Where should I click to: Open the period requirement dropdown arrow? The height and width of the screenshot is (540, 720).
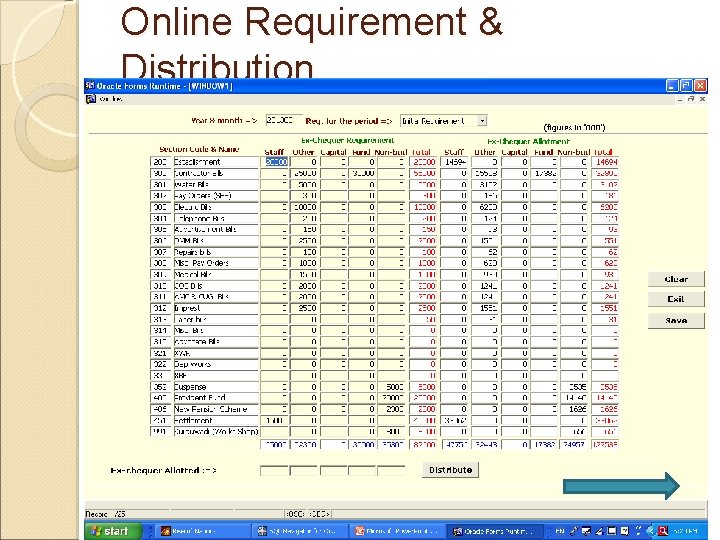482,121
